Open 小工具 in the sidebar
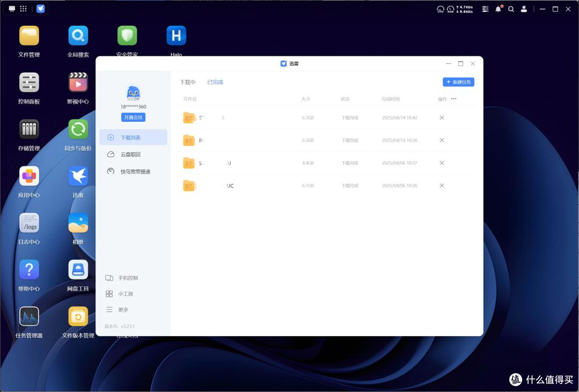 (x=119, y=294)
